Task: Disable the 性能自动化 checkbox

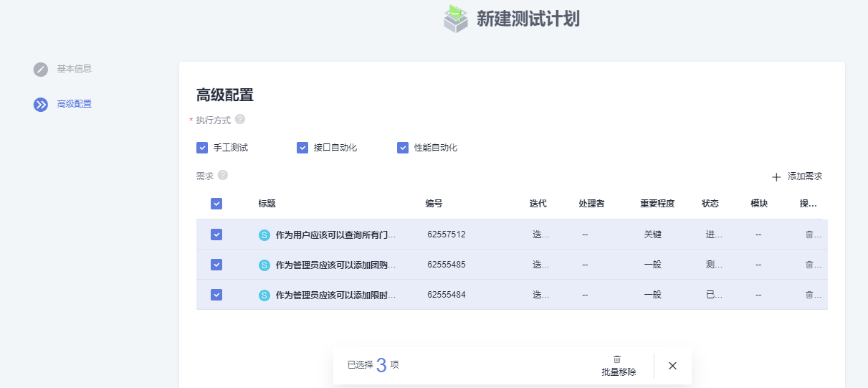Action: (x=403, y=148)
